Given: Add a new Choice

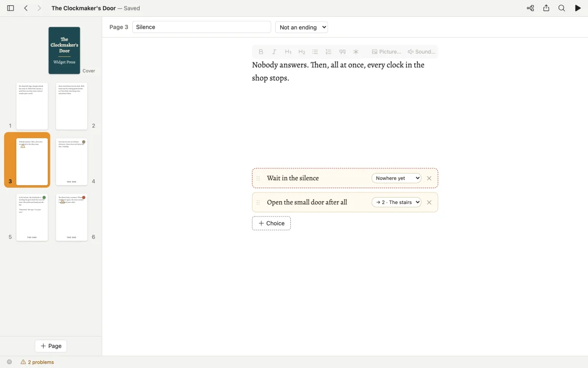Looking at the screenshot, I should point(271,223).
